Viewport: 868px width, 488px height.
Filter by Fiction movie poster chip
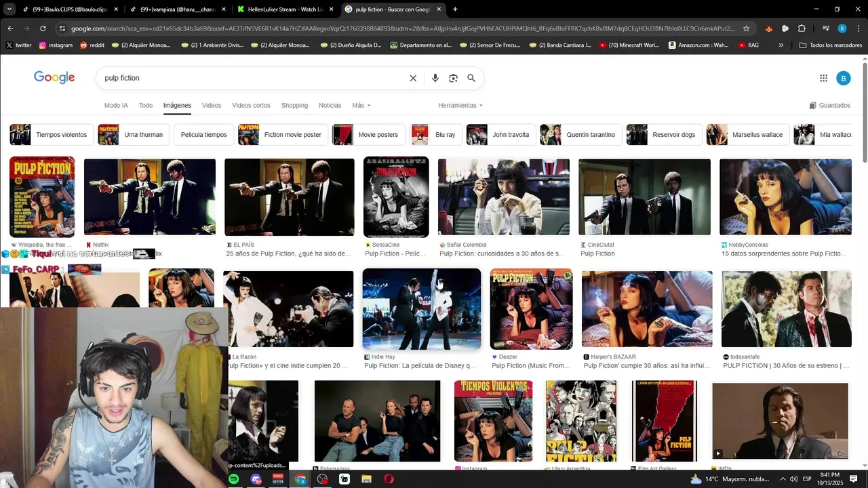point(282,135)
